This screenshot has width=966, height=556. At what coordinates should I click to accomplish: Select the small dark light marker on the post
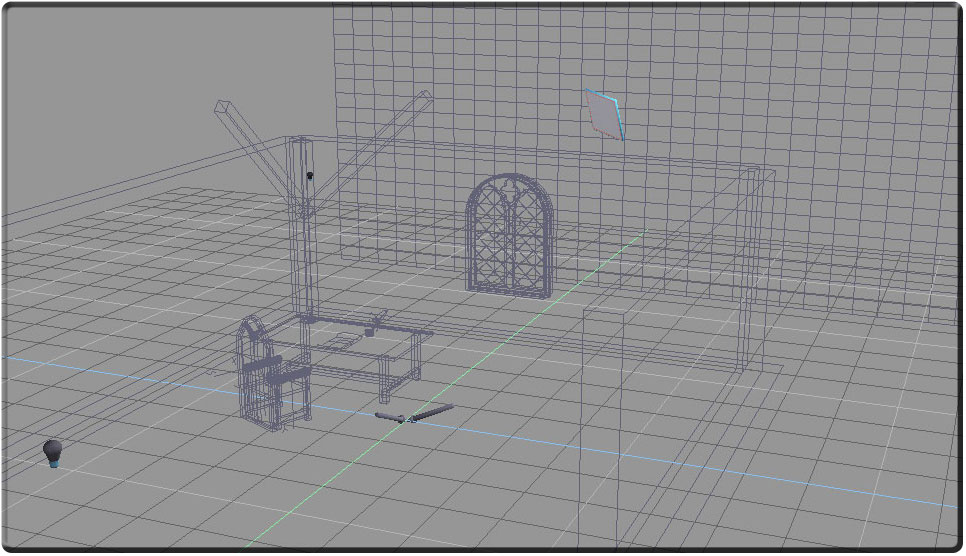coord(310,176)
